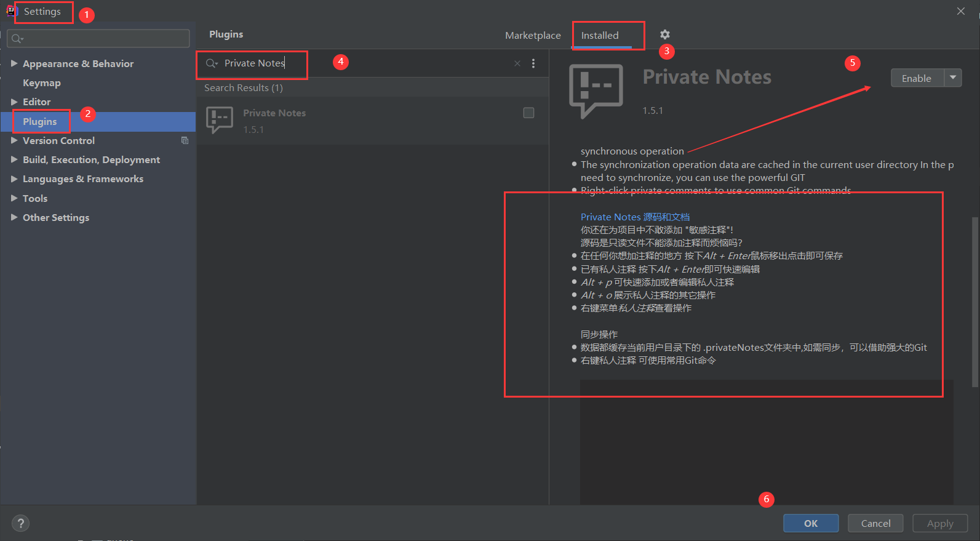Click Private Notes icon in results list
The image size is (980, 541).
[219, 120]
